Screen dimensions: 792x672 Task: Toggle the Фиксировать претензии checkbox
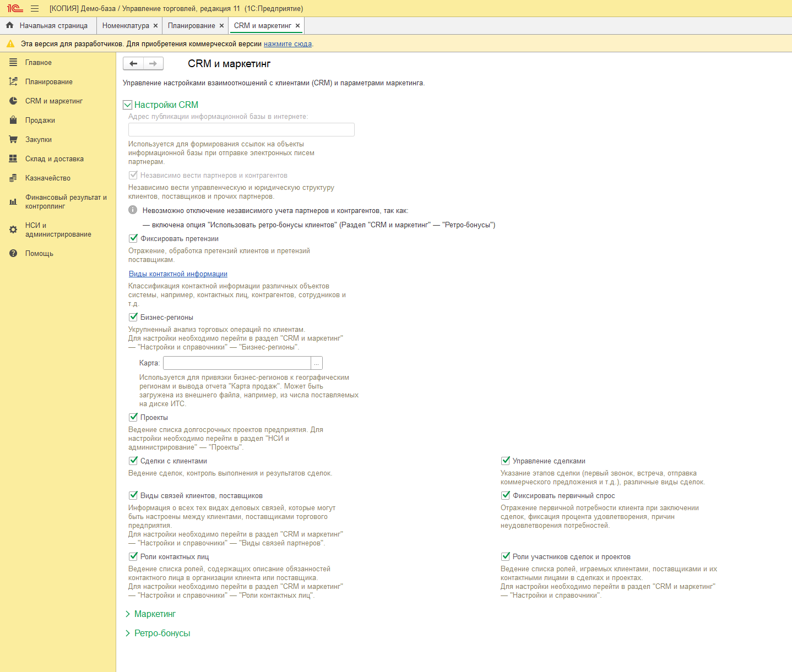pyautogui.click(x=133, y=238)
